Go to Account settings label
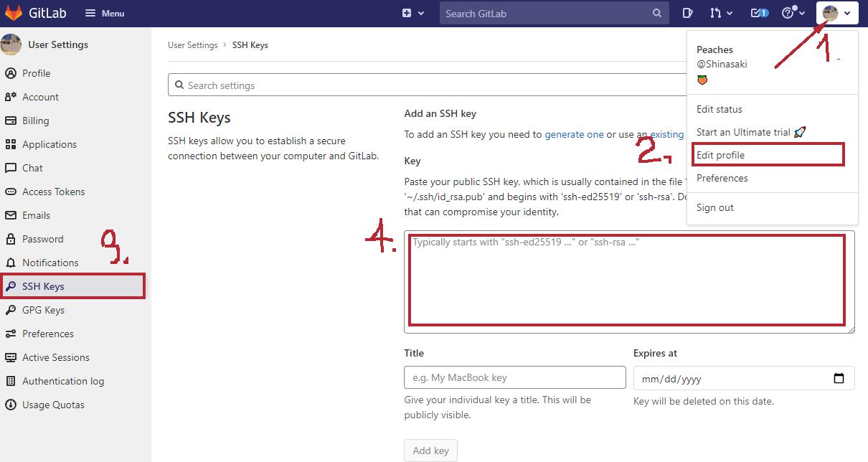This screenshot has width=868, height=462. coord(40,97)
